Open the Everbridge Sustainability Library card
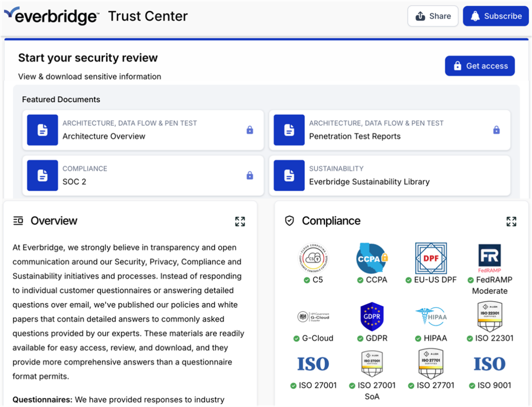The height and width of the screenshot is (407, 532). (x=389, y=175)
